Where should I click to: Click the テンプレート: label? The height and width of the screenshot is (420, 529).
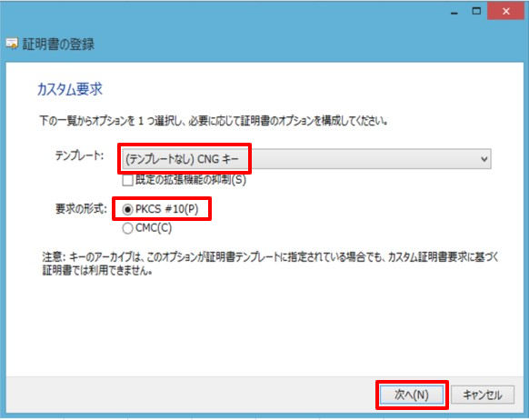click(80, 155)
